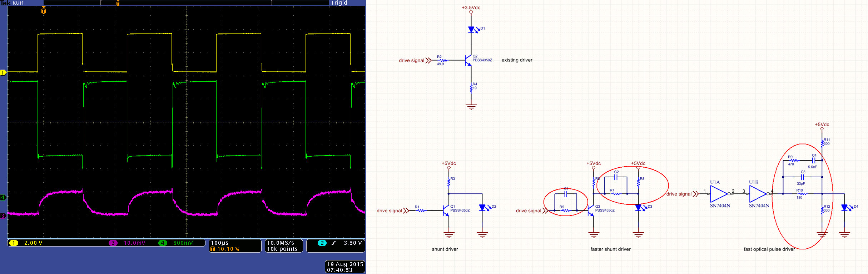The height and width of the screenshot is (274, 868).
Task: Click the green channel 4 badge in readout
Action: [x=163, y=243]
